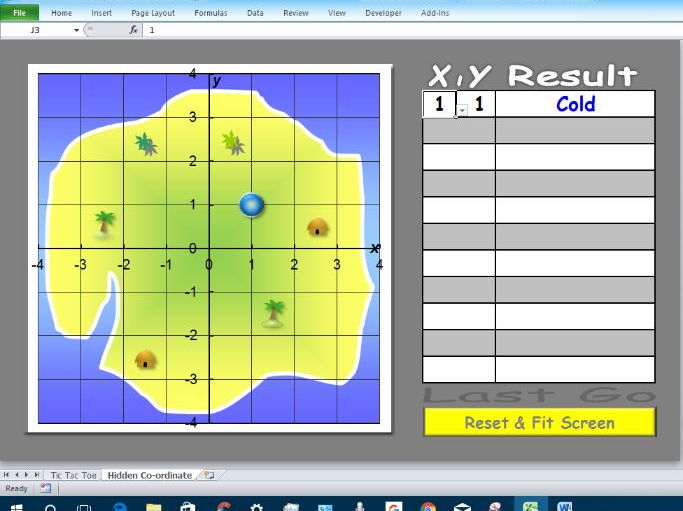Click the 'x' axis label on the chart
The image size is (683, 511).
coord(375,248)
